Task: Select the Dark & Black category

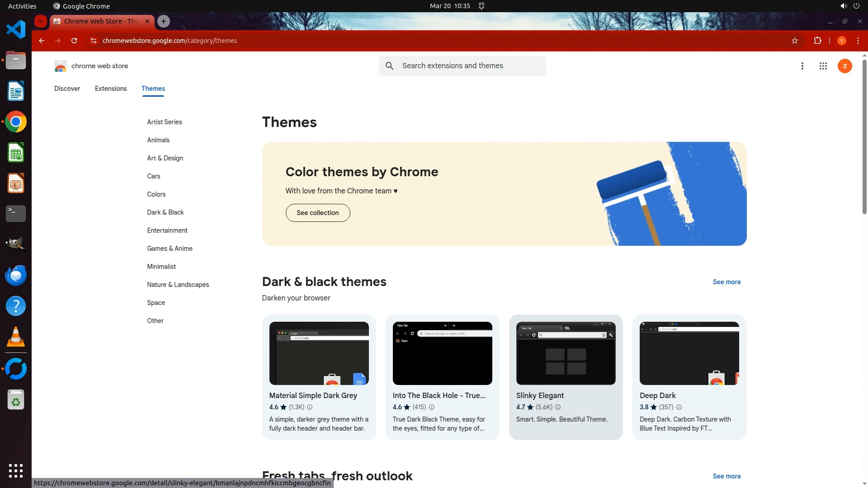Action: tap(165, 212)
